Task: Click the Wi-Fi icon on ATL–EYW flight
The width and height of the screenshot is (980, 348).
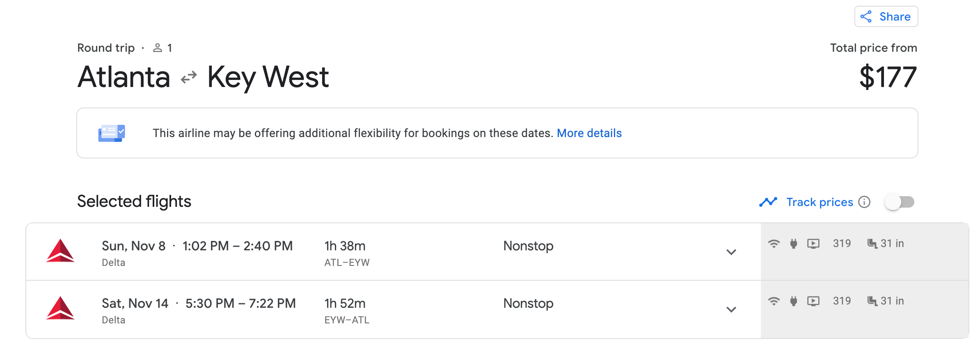Action: pyautogui.click(x=774, y=244)
